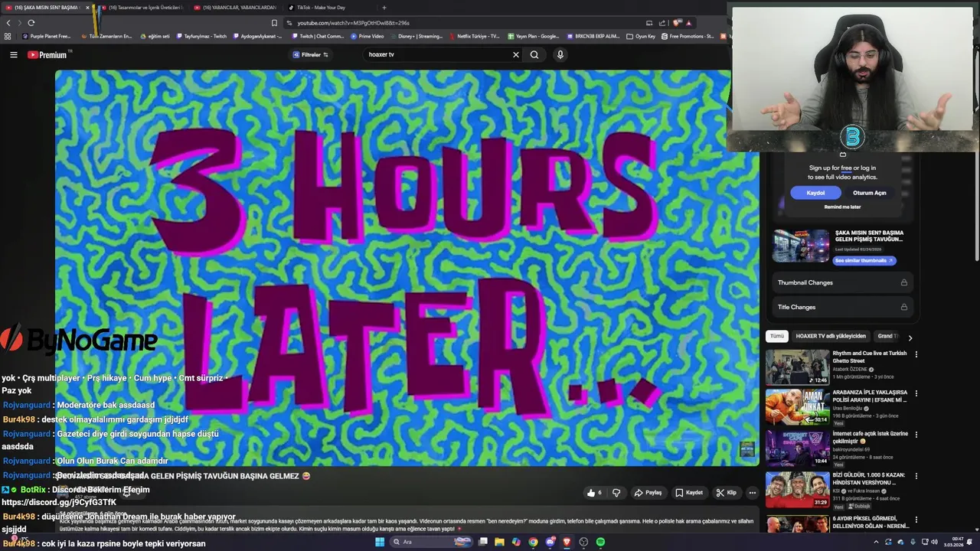Dismiss with Remind me later
The image size is (980, 551).
842,207
